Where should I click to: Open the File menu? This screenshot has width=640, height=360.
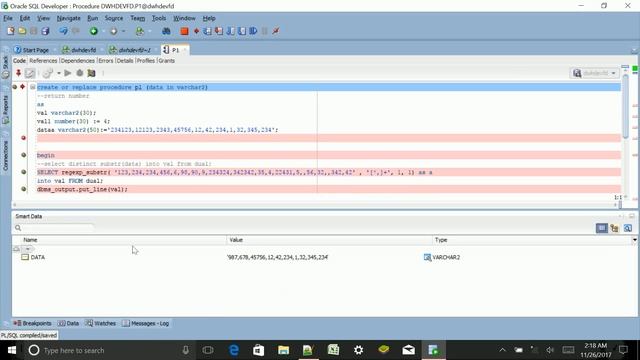pos(8,18)
